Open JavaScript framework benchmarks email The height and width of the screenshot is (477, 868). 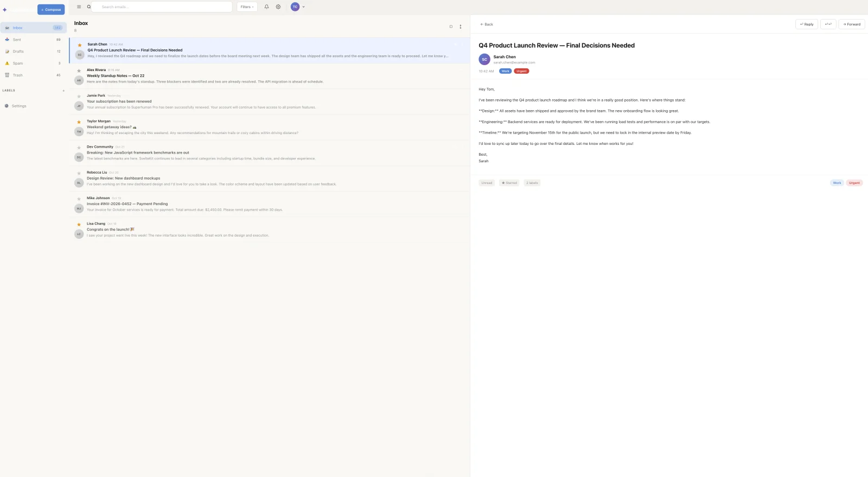point(270,152)
